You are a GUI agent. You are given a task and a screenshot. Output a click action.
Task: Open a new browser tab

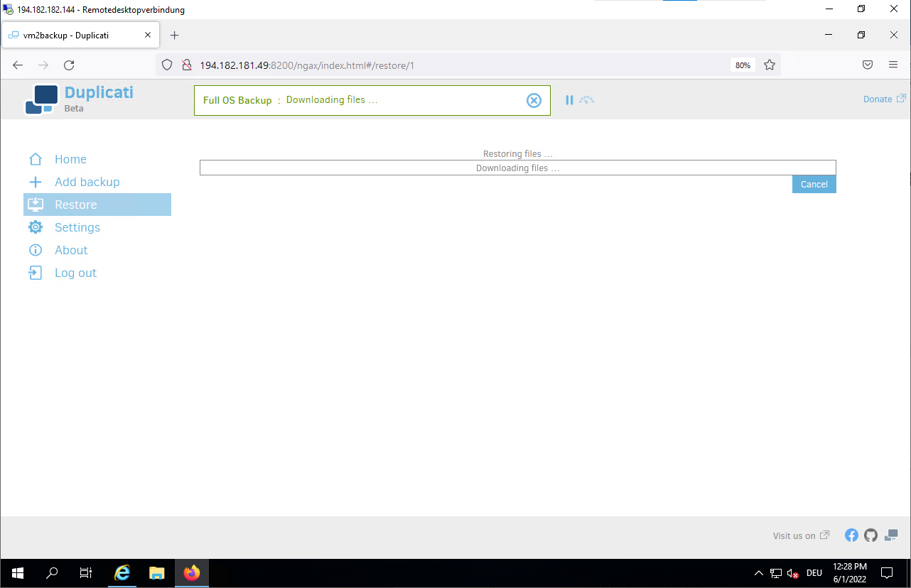pyautogui.click(x=175, y=35)
